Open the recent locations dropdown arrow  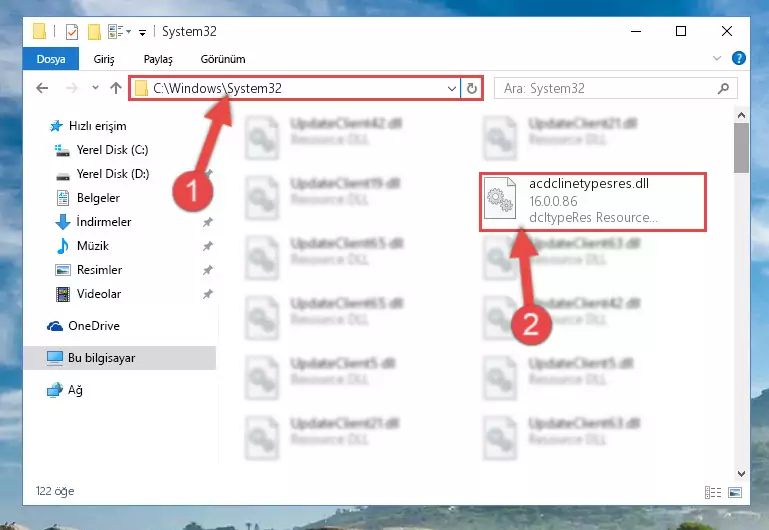click(x=95, y=88)
